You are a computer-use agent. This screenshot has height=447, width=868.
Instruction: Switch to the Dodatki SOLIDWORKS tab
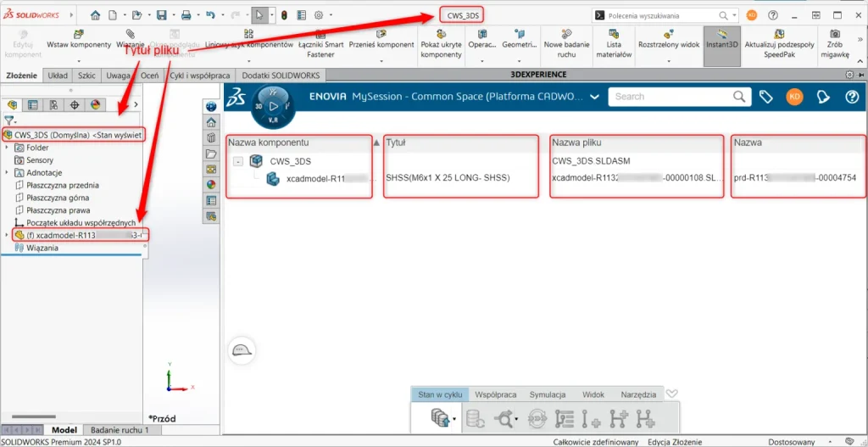[x=281, y=75]
